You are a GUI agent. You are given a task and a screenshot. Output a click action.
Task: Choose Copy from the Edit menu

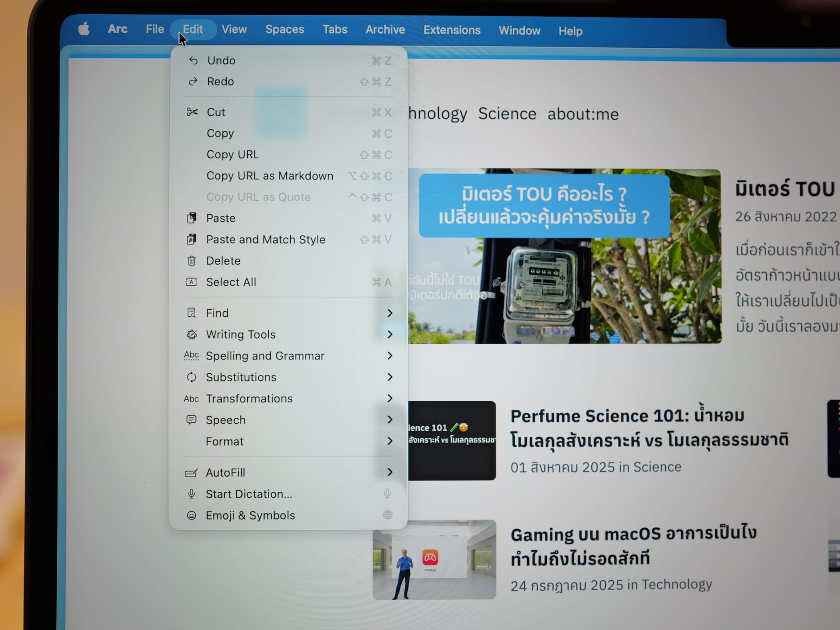[x=288, y=134]
